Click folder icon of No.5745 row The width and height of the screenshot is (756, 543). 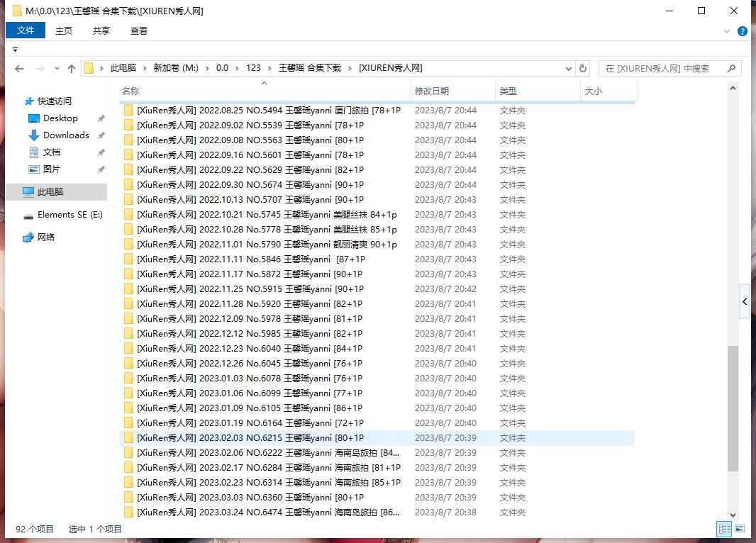pyautogui.click(x=128, y=214)
